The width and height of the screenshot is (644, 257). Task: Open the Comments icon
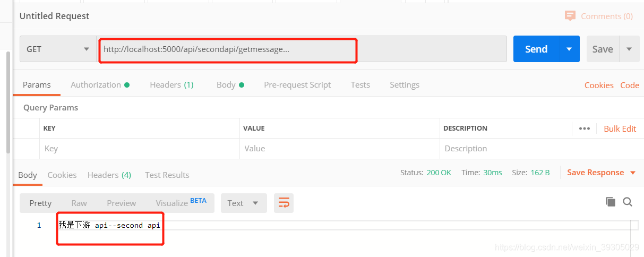click(x=570, y=16)
